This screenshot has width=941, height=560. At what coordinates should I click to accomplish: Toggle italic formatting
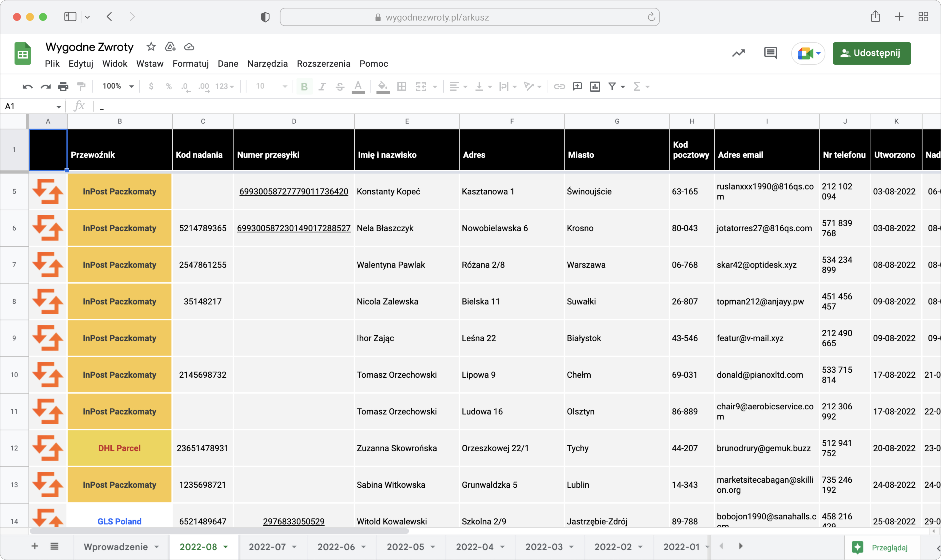coord(322,87)
